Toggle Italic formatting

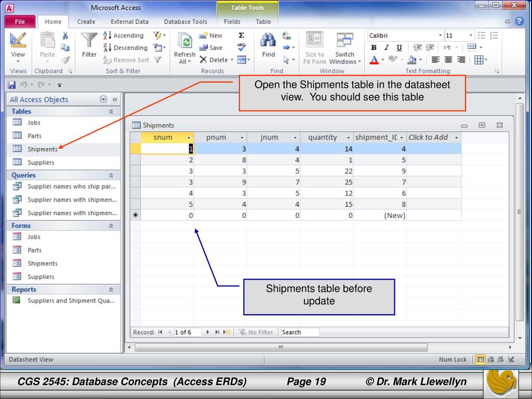tap(387, 47)
